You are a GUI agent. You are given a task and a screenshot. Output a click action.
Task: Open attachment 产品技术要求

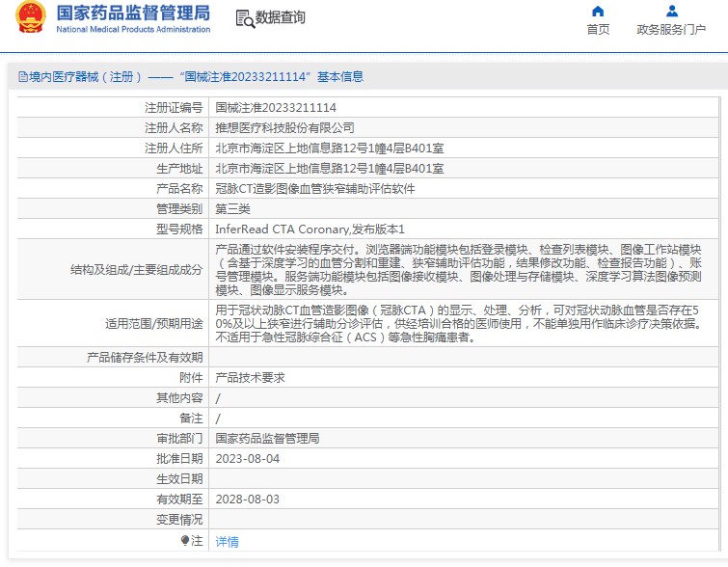(x=250, y=378)
